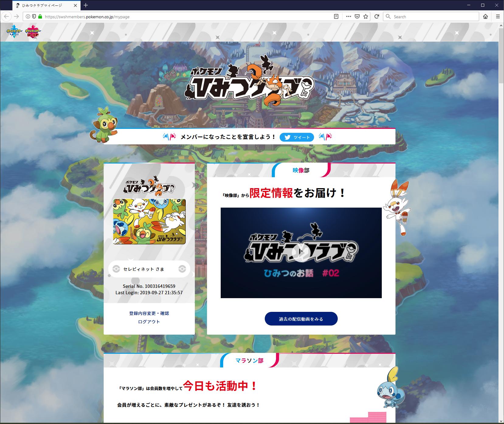Click the セレビィネット さま username label
The height and width of the screenshot is (424, 504).
coord(143,269)
